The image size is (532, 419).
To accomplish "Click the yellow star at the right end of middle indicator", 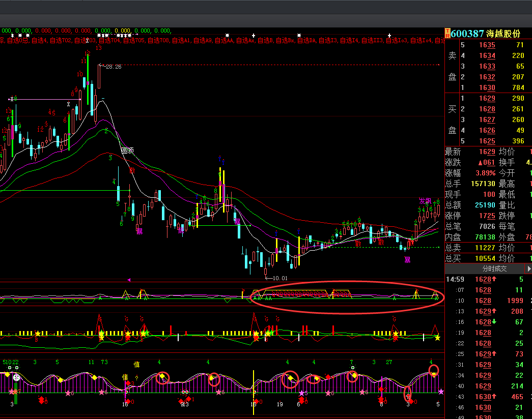I will (437, 338).
